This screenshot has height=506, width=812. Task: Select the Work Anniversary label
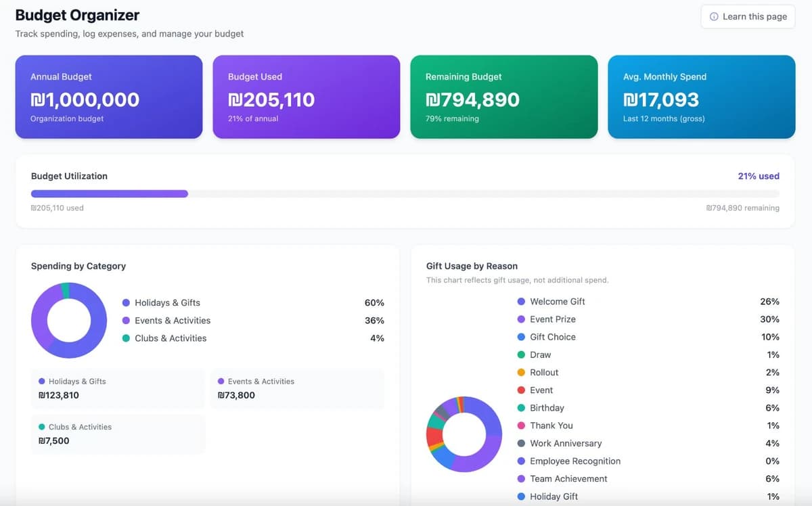click(x=566, y=443)
